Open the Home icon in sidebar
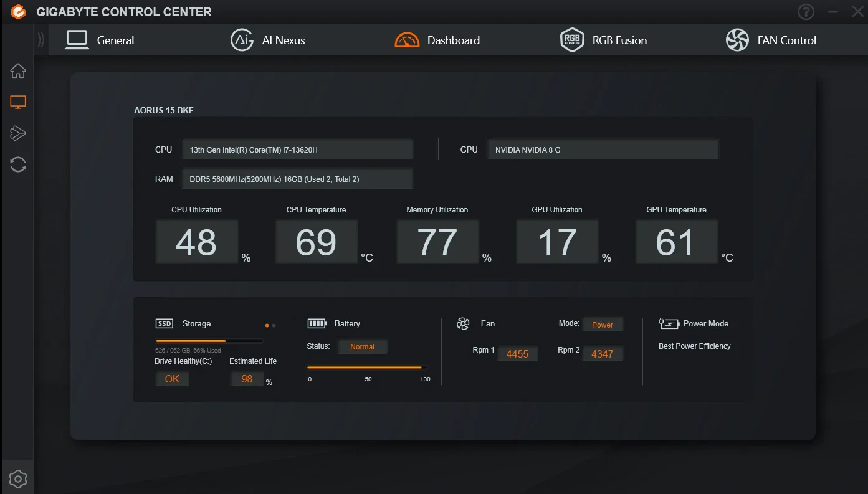This screenshot has height=494, width=868. 18,71
